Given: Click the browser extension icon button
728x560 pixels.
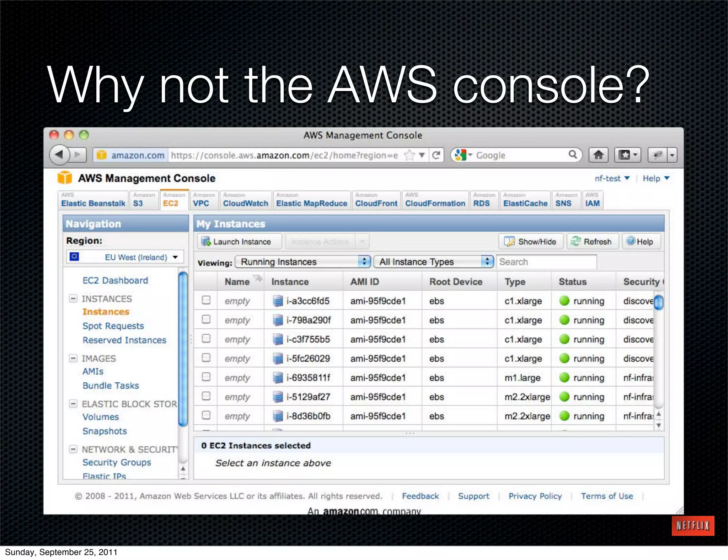Looking at the screenshot, I should (x=658, y=155).
